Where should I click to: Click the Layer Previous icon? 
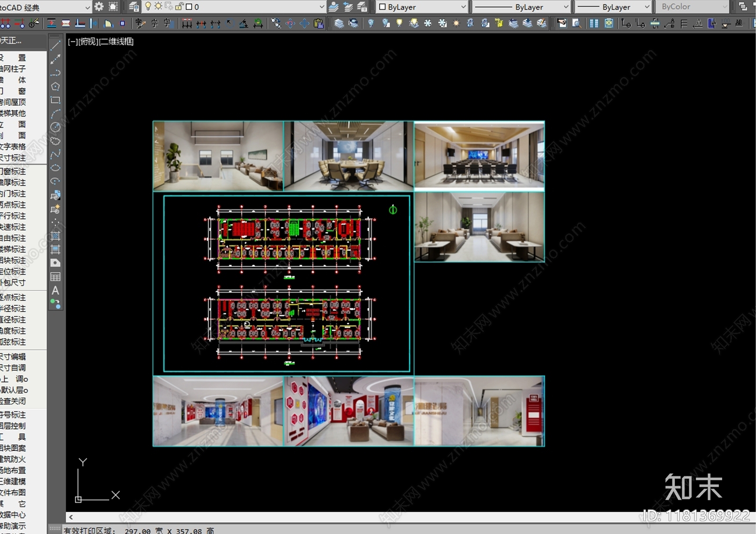348,7
